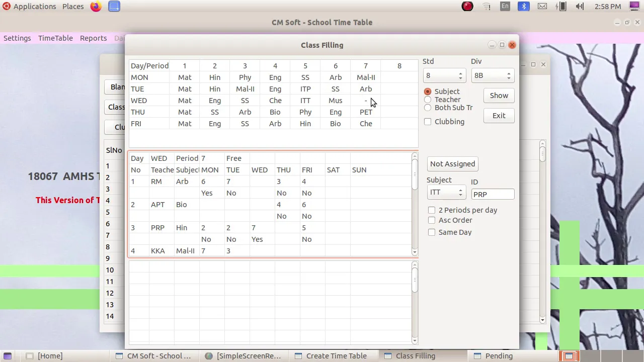Open the mail envelope indicator
Viewport: 644px width, 362px height.
[542, 7]
